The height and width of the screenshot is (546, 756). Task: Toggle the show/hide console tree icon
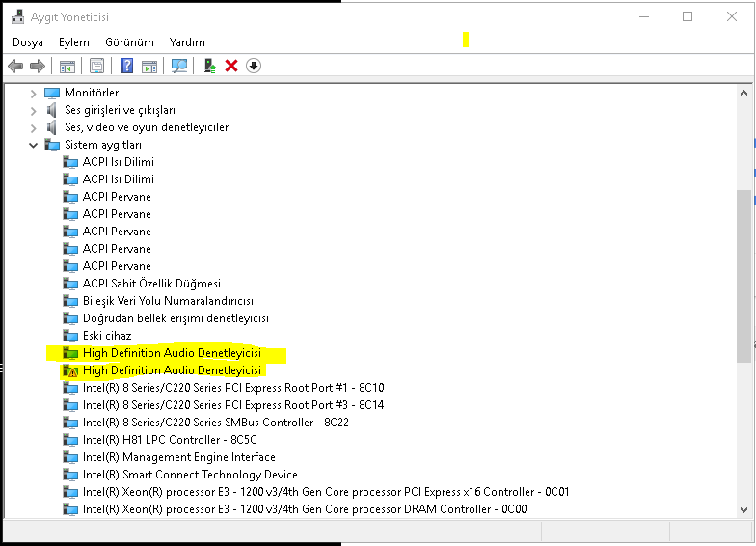67,66
